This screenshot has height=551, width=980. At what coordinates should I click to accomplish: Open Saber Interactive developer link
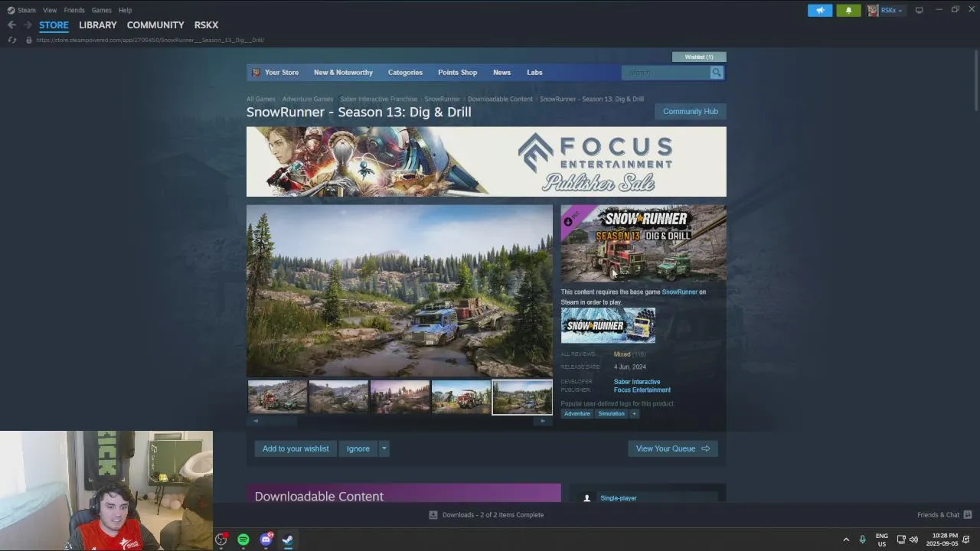tap(637, 382)
